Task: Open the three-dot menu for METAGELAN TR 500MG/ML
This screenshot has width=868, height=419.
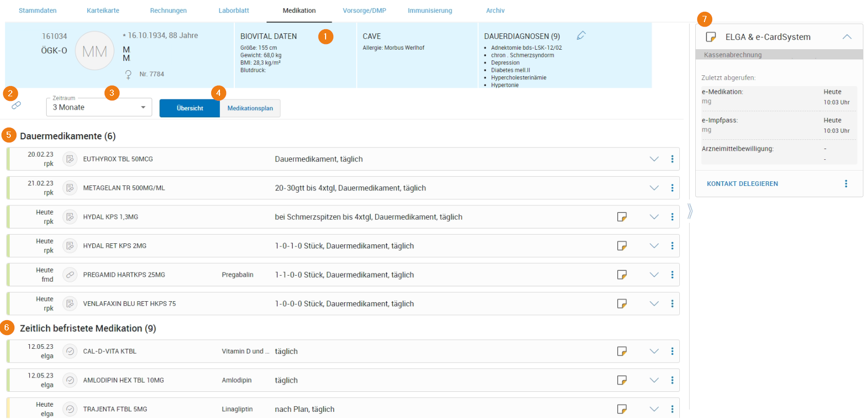Action: pyautogui.click(x=672, y=188)
